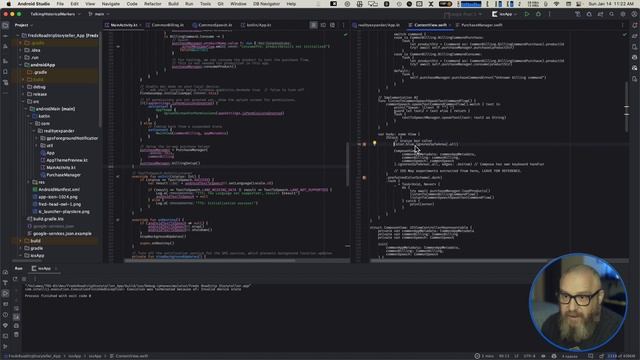Open the Search Everywhere magnifier icon
This screenshot has width=640, height=360.
coord(611,14)
